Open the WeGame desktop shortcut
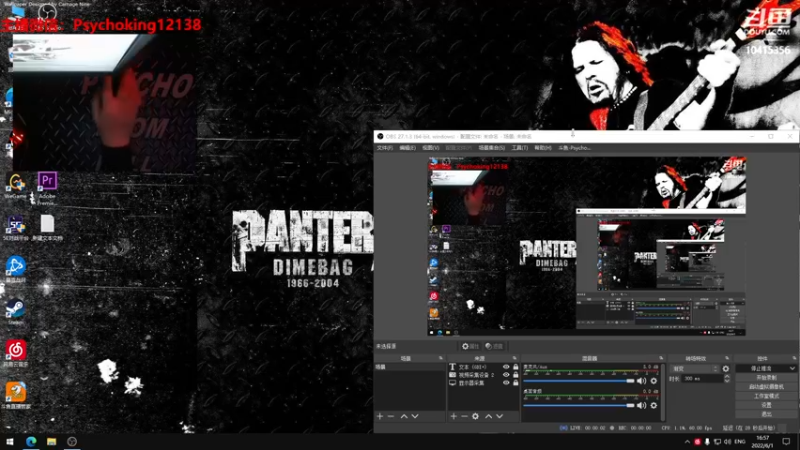Viewport: 800px width, 450px height. click(16, 186)
